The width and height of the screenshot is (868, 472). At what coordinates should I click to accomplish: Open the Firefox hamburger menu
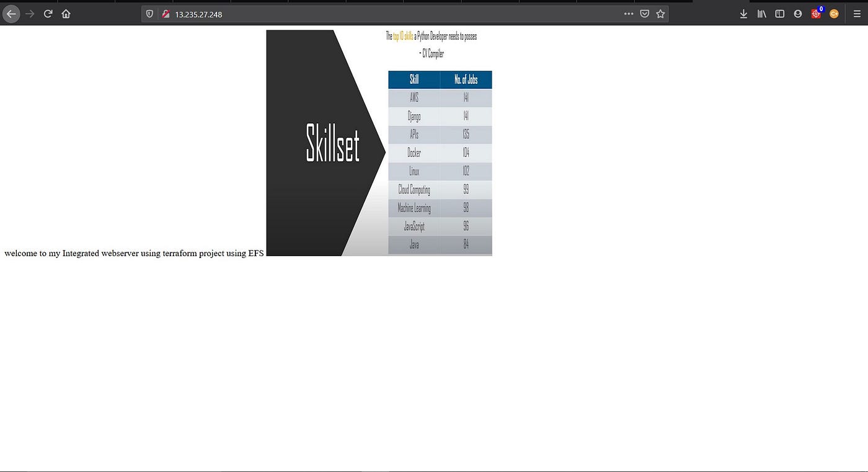click(857, 14)
